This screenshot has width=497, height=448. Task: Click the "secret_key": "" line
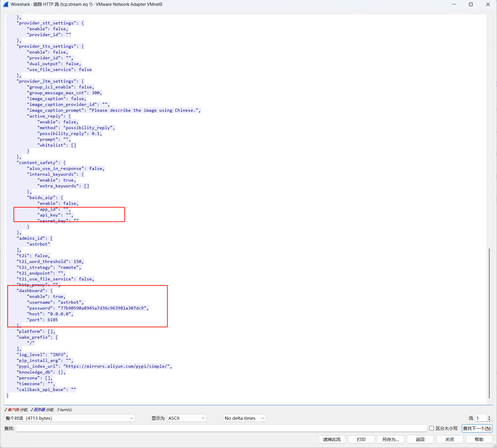click(58, 221)
